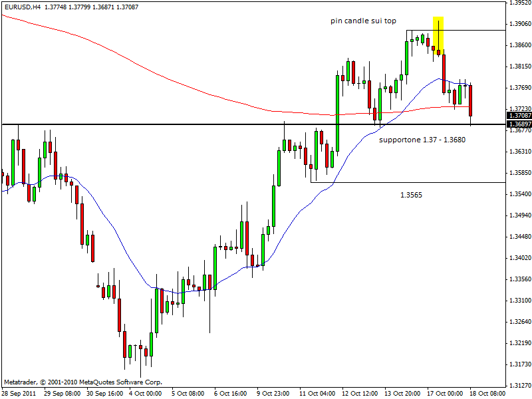
Task: Click the 4 Oct 00:00 time label
Action: point(146,393)
